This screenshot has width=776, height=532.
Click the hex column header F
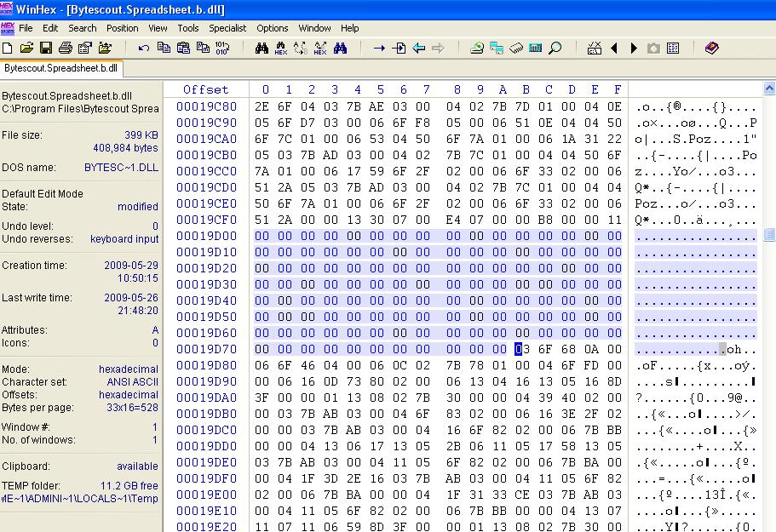point(618,89)
